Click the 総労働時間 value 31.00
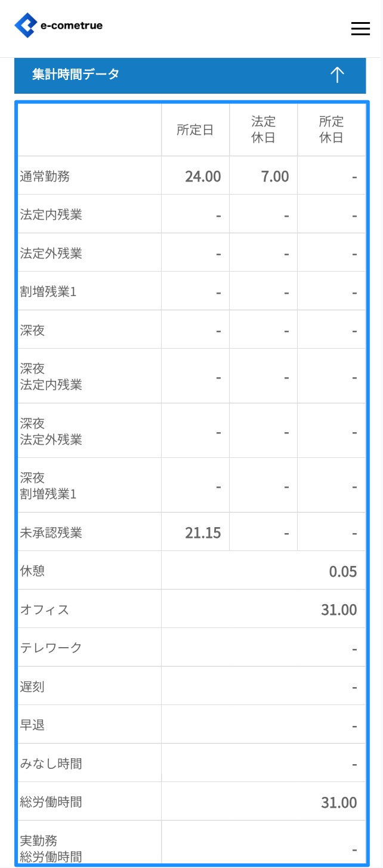Viewport: 383px width, 868px height. click(x=339, y=803)
